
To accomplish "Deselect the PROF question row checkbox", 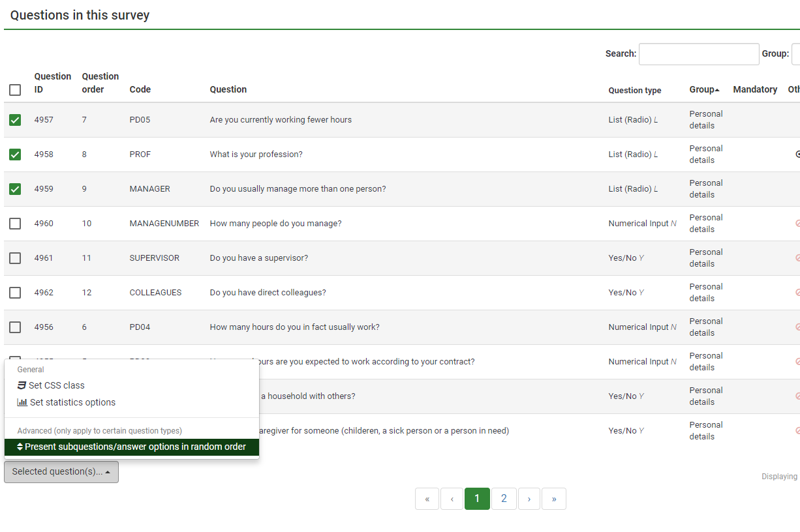I will coord(15,155).
